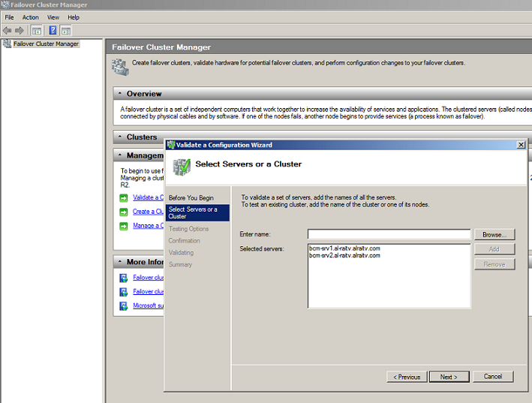The width and height of the screenshot is (532, 403).
Task: Click the wizard header servers-with-checkmark icon
Action: click(182, 167)
